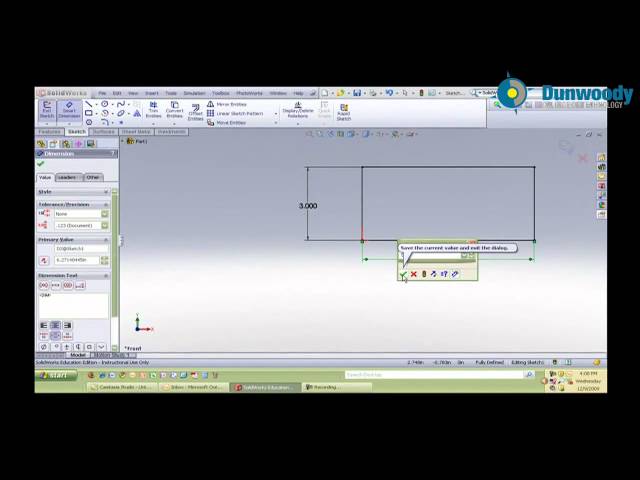Select the Rectangle sketch tool
Viewport: 640px width, 480px height.
pyautogui.click(x=89, y=113)
